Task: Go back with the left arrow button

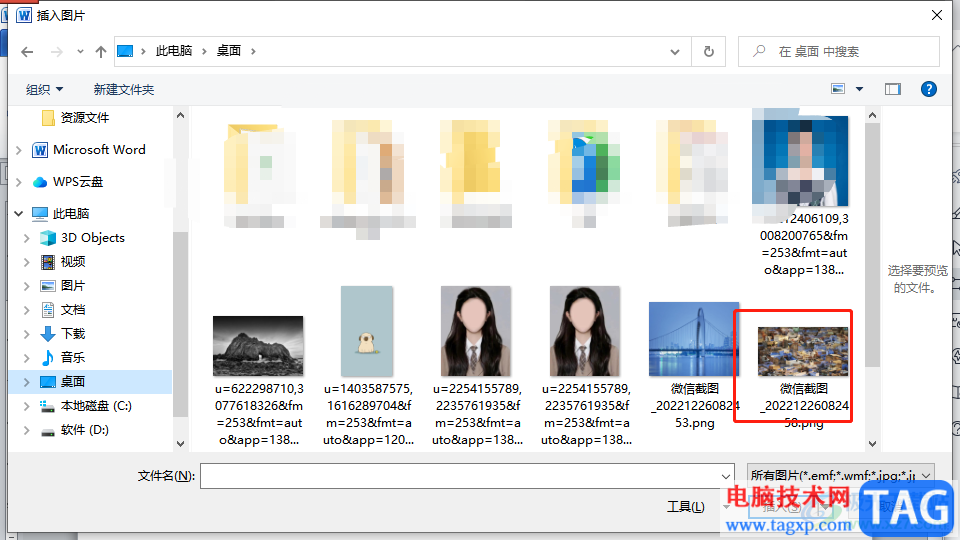Action: pos(27,52)
